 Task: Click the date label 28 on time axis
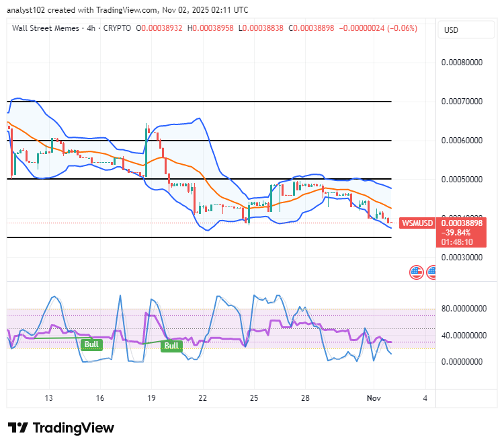(305, 398)
